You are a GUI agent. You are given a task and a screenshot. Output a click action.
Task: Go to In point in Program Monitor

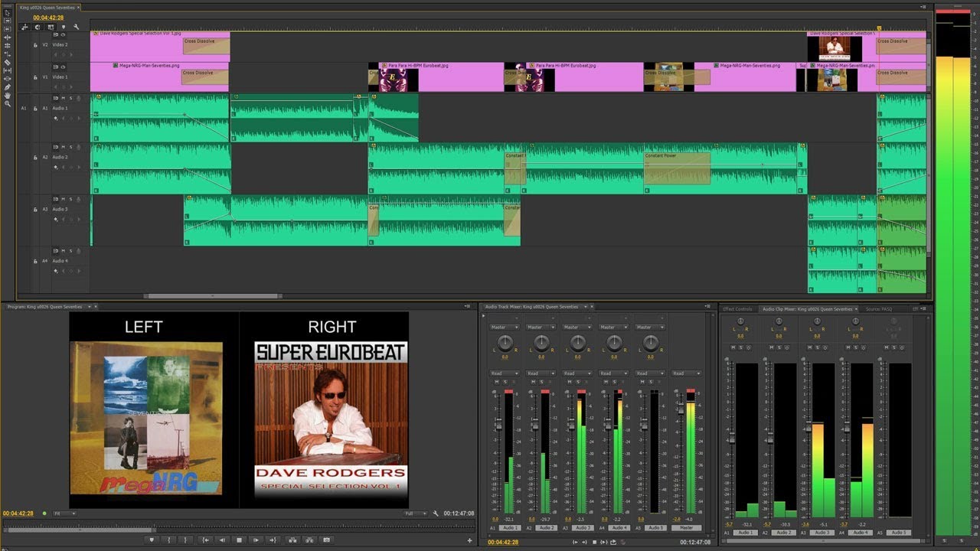[205, 540]
